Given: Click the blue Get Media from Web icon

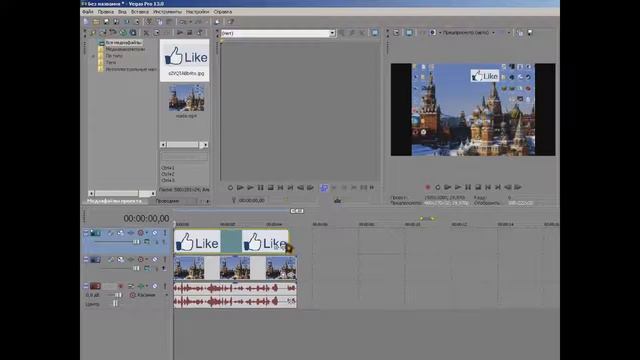Looking at the screenshot, I should [133, 33].
